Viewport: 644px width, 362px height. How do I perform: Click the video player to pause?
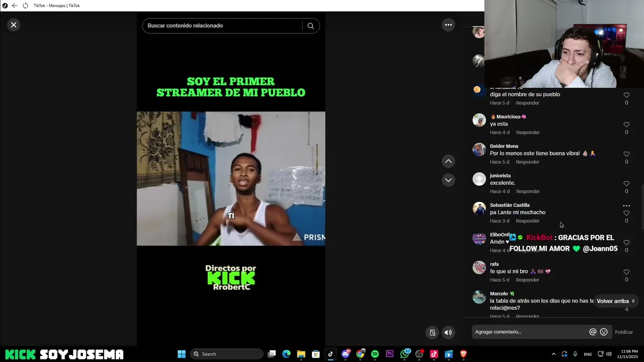(231, 178)
